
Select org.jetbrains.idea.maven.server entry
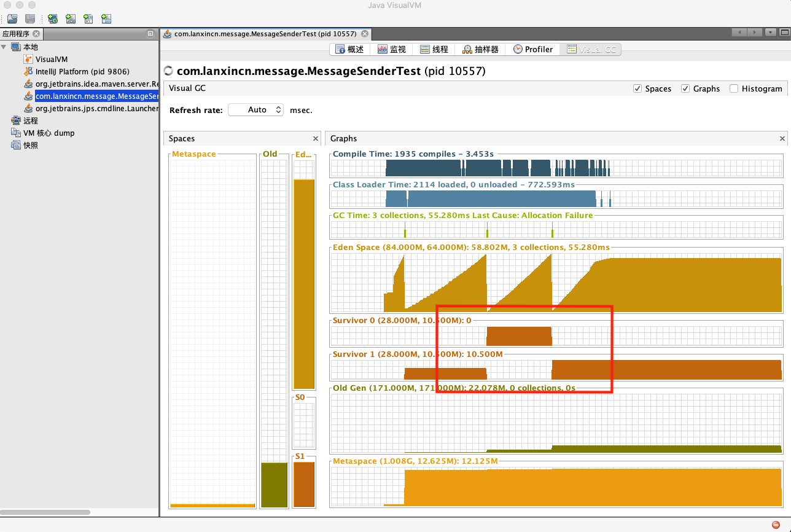tap(97, 84)
